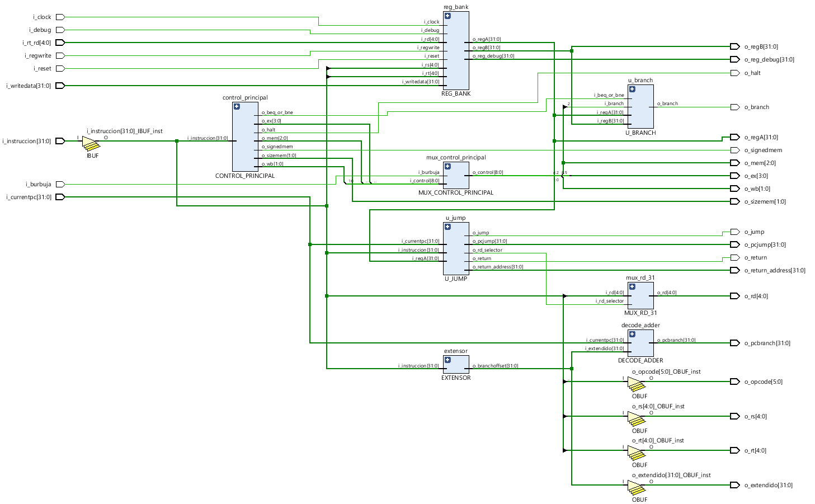815x504 pixels.
Task: Click the o_control[8:0] pin label
Action: tap(488, 172)
